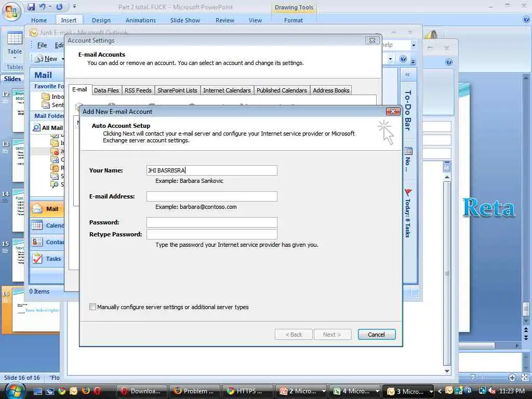532x399 pixels.
Task: Click the Windows Start button
Action: click(15, 391)
